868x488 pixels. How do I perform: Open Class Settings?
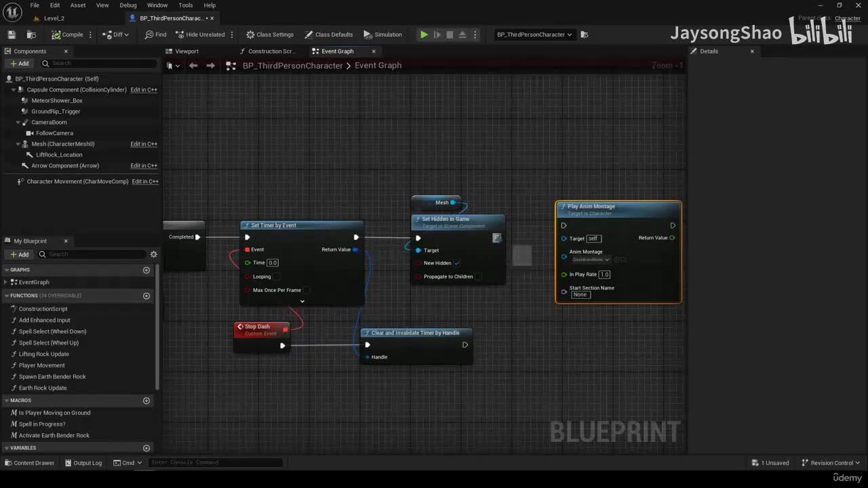(x=270, y=35)
